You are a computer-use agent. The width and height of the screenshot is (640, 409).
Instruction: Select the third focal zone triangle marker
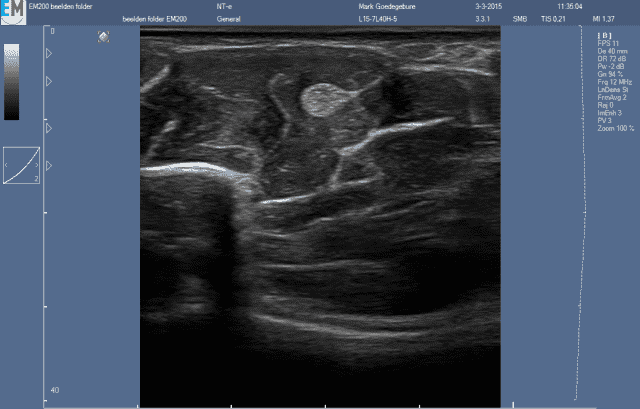(x=49, y=128)
